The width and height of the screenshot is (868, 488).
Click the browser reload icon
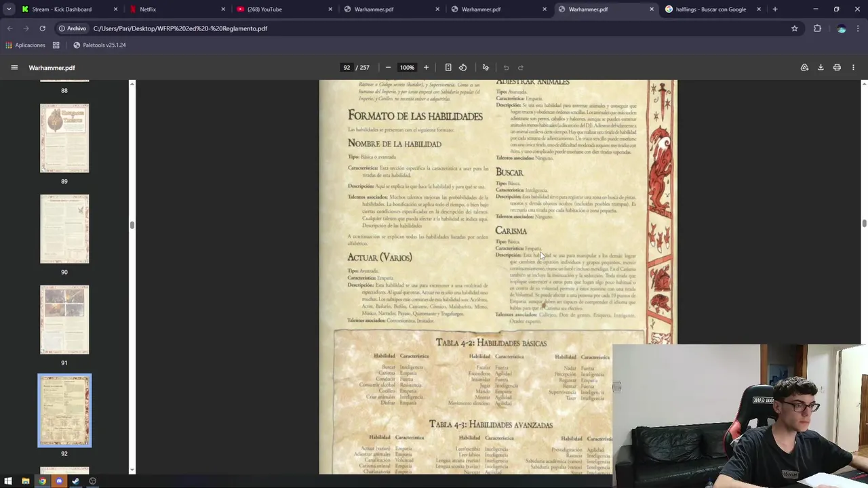pos(42,28)
